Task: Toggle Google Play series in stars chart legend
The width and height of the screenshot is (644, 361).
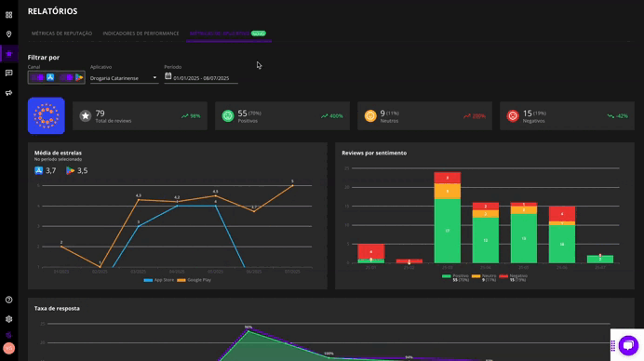Action: [x=194, y=280]
